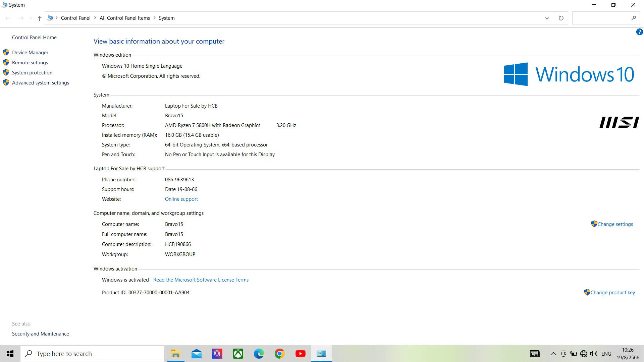Click the Windows 10 Home Single Language text
The height and width of the screenshot is (362, 644).
142,66
